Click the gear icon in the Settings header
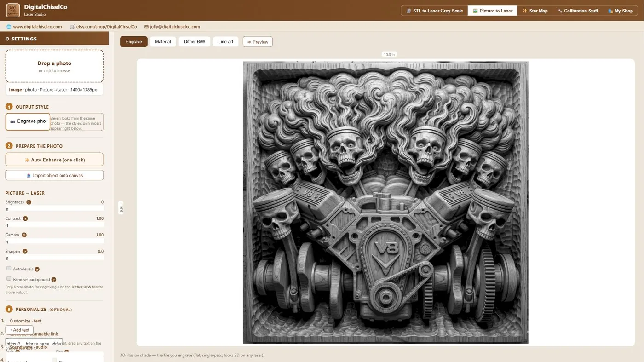This screenshot has width=644, height=362. (x=7, y=39)
